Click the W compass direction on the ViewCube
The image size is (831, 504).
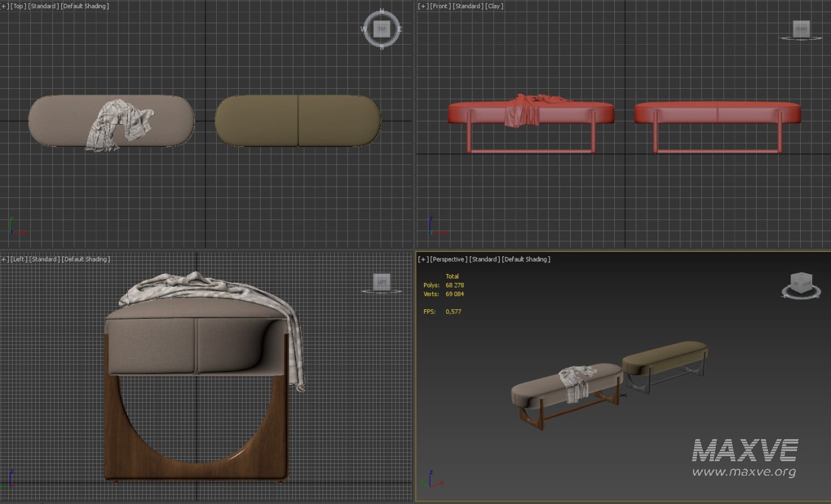pos(364,29)
